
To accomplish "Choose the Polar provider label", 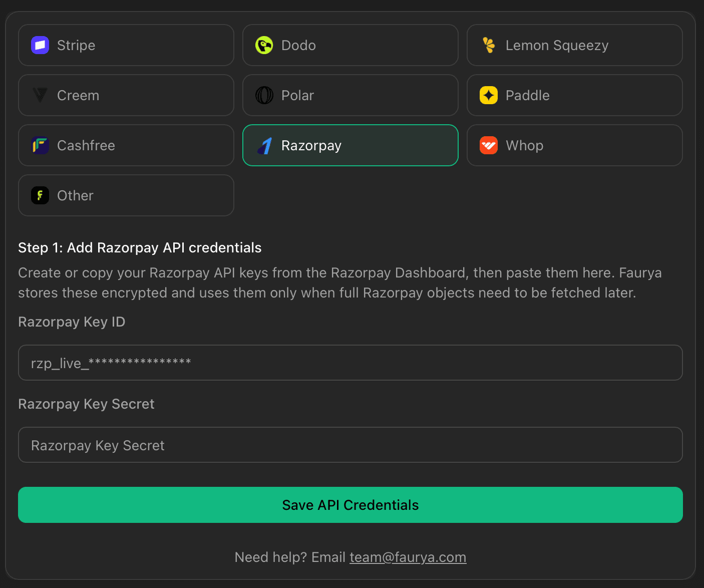I will [297, 95].
